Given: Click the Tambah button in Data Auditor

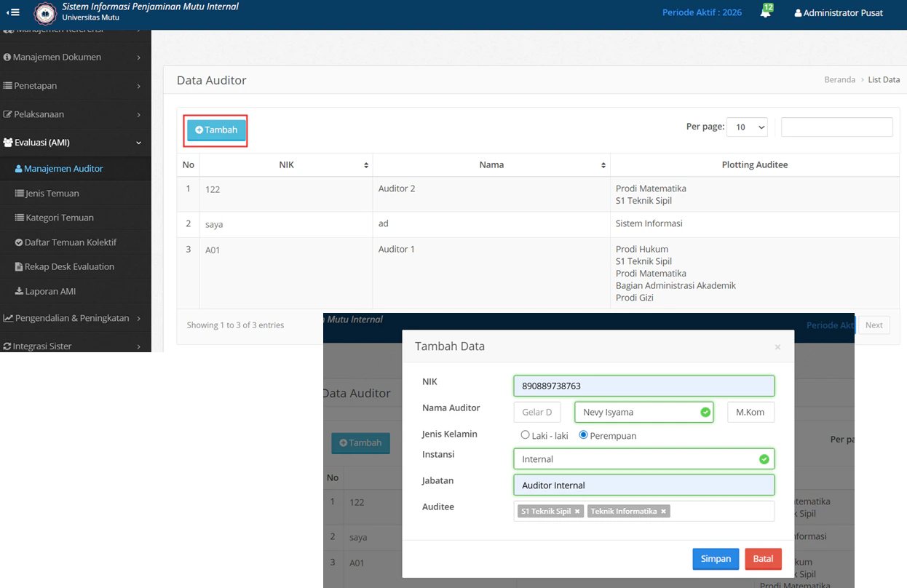Looking at the screenshot, I should point(216,130).
